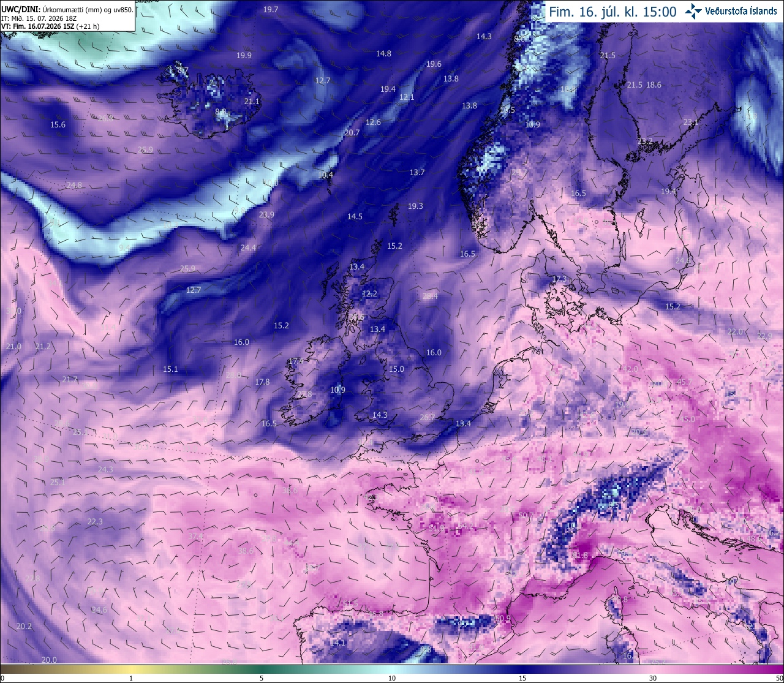Click the 1 mark on the color scale
The width and height of the screenshot is (784, 683).
(x=131, y=678)
